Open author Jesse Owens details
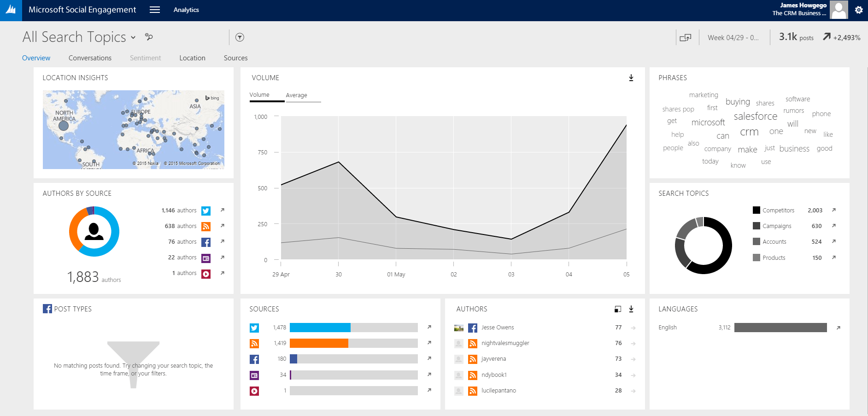This screenshot has height=416, width=868. (497, 327)
